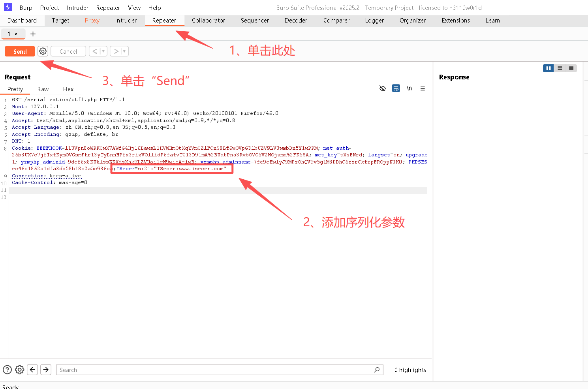Toggle hide non-printable characters eye icon
Viewport: 588px width, 389px height.
click(382, 88)
